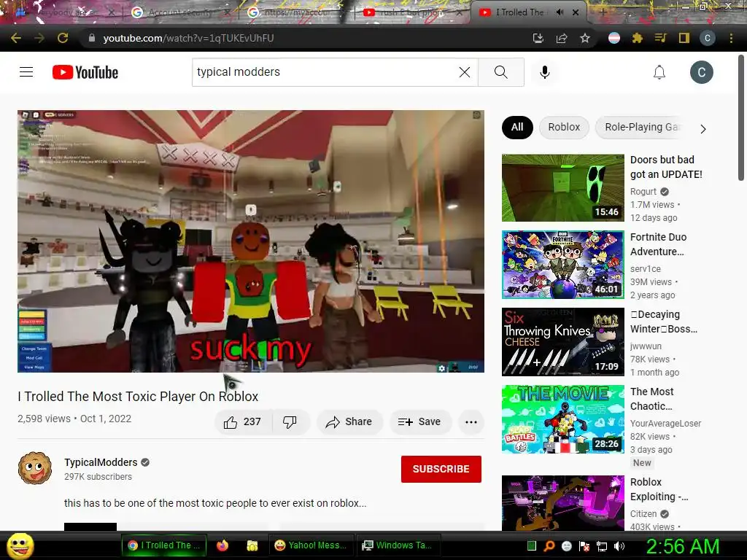747x560 pixels.
Task: Click the tray magnifier icon
Action: (549, 546)
